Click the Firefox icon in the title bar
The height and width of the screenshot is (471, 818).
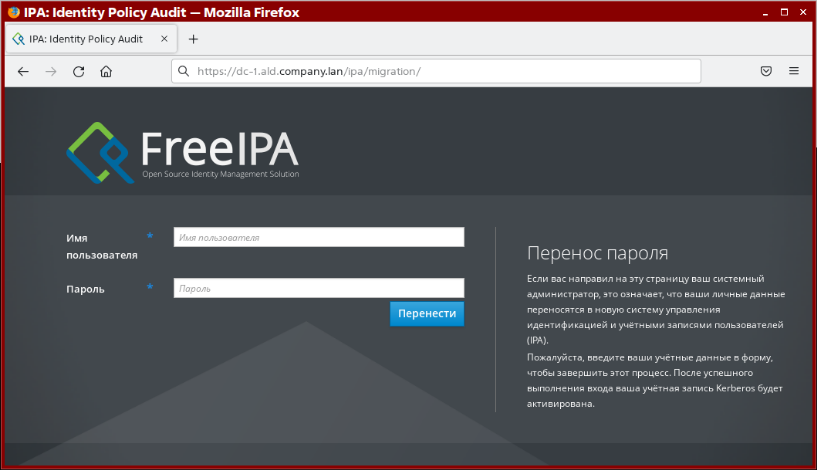[13, 12]
